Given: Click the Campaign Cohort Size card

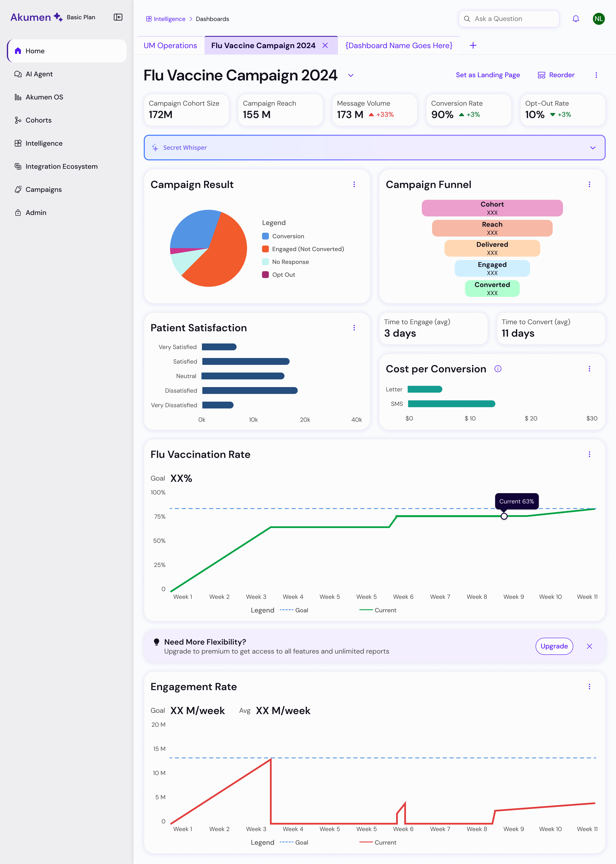Looking at the screenshot, I should 186,110.
